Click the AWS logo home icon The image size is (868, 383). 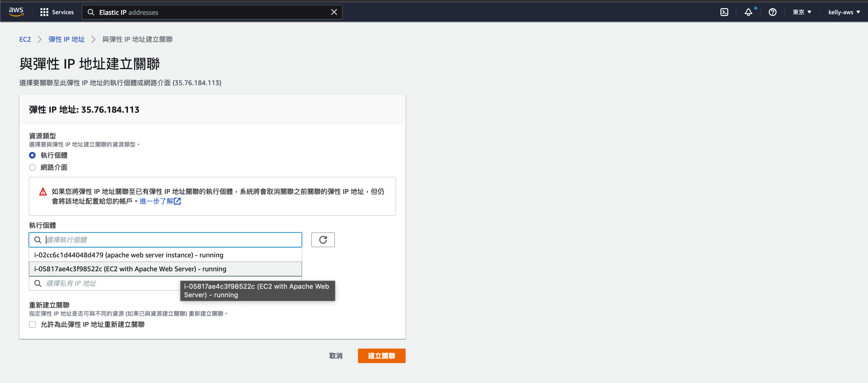click(16, 12)
